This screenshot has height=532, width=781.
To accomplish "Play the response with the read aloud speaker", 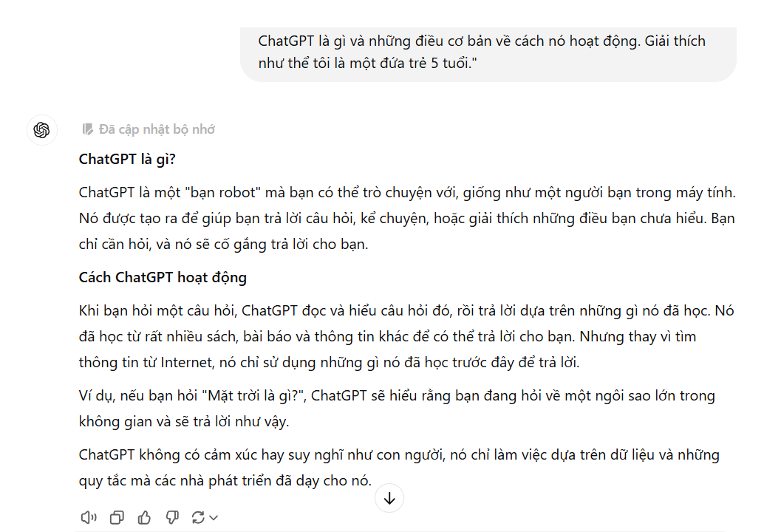I will 89,517.
